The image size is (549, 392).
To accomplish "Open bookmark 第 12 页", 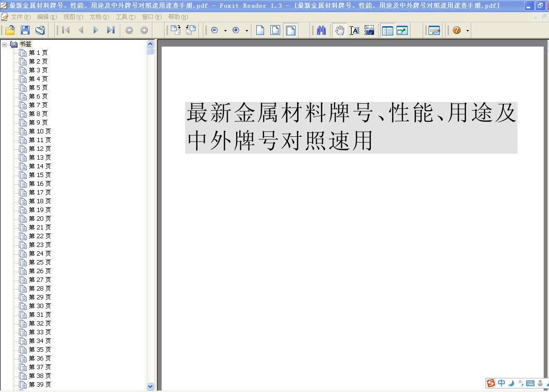I will [40, 149].
